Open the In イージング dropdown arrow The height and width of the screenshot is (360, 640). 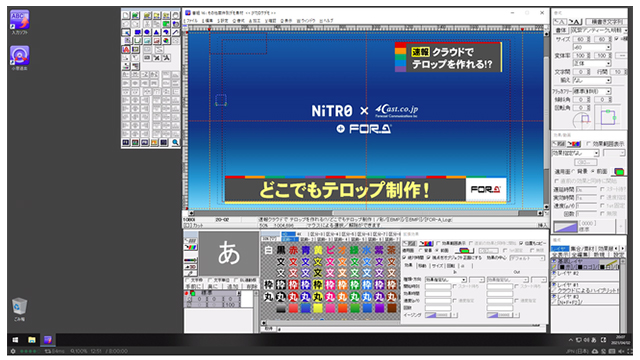pyautogui.click(x=454, y=315)
